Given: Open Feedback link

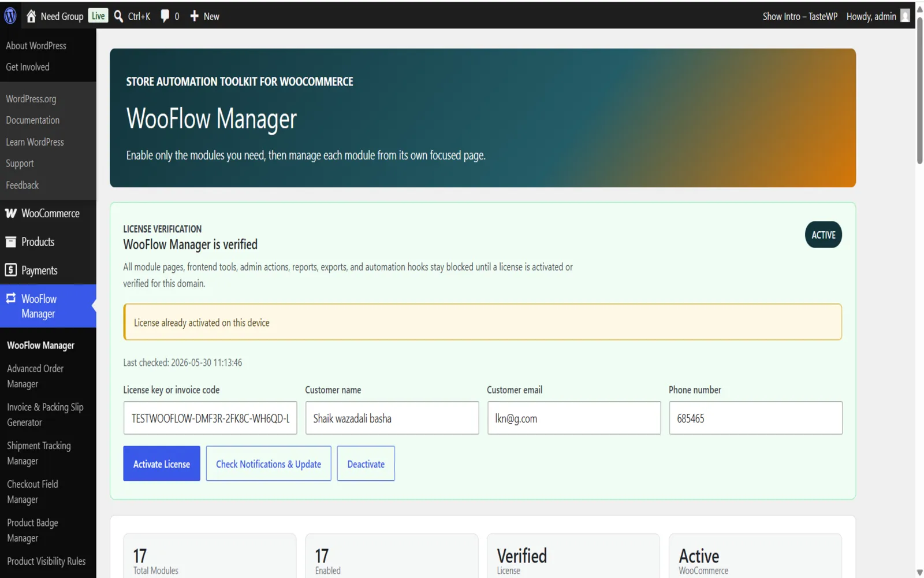Looking at the screenshot, I should coord(23,186).
